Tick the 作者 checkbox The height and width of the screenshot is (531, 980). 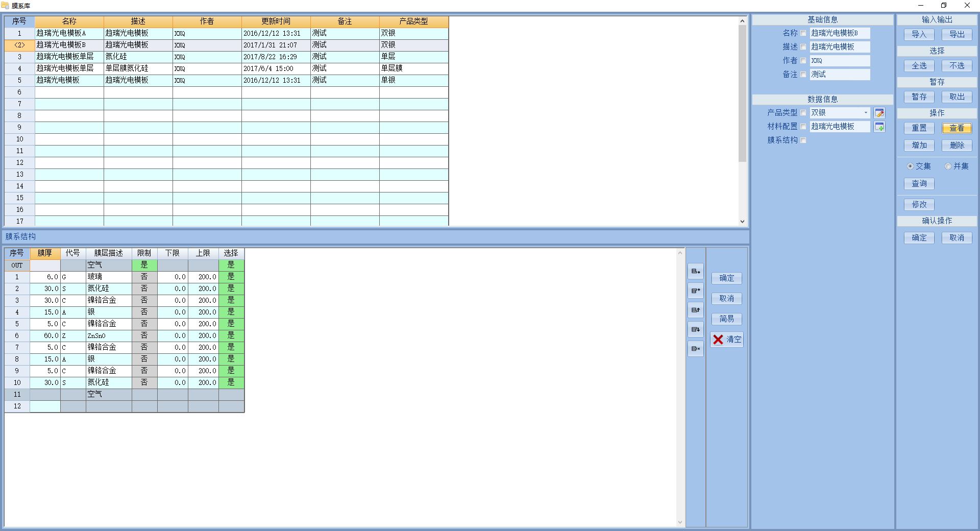[803, 61]
